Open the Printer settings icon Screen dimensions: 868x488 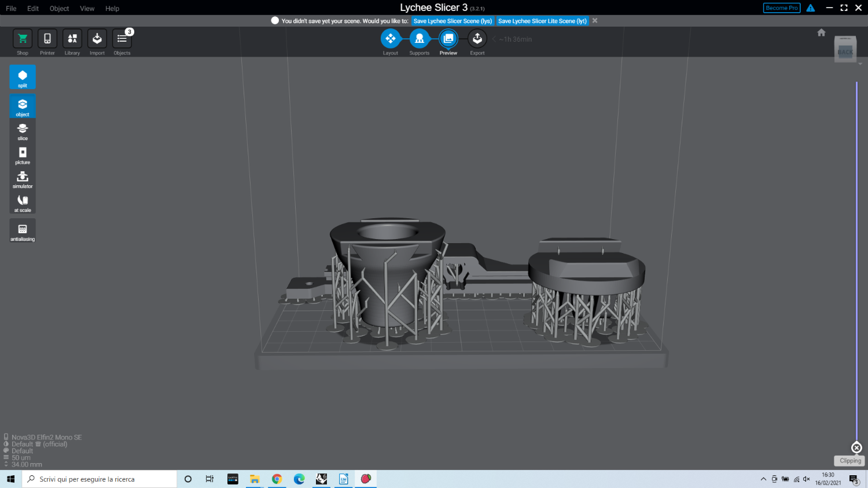(47, 39)
